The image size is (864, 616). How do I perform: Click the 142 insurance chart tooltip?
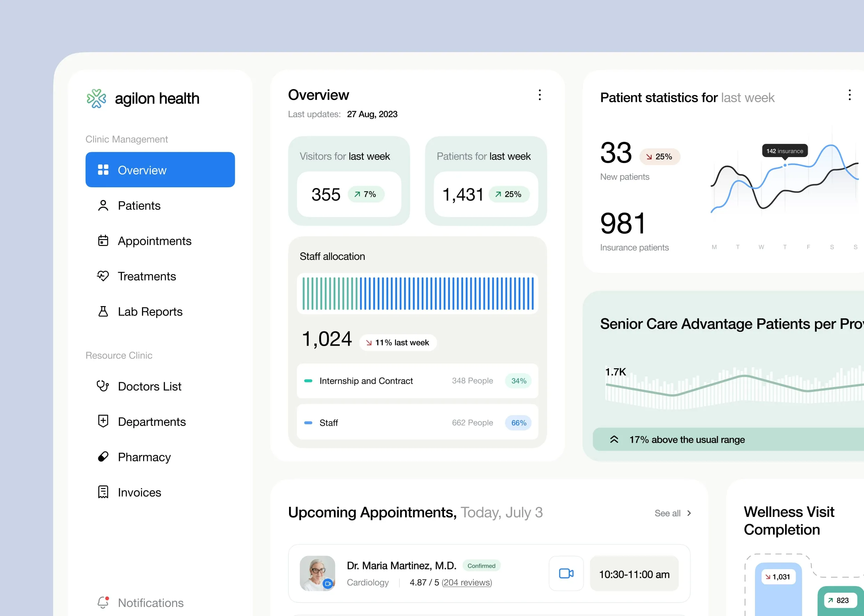click(785, 150)
